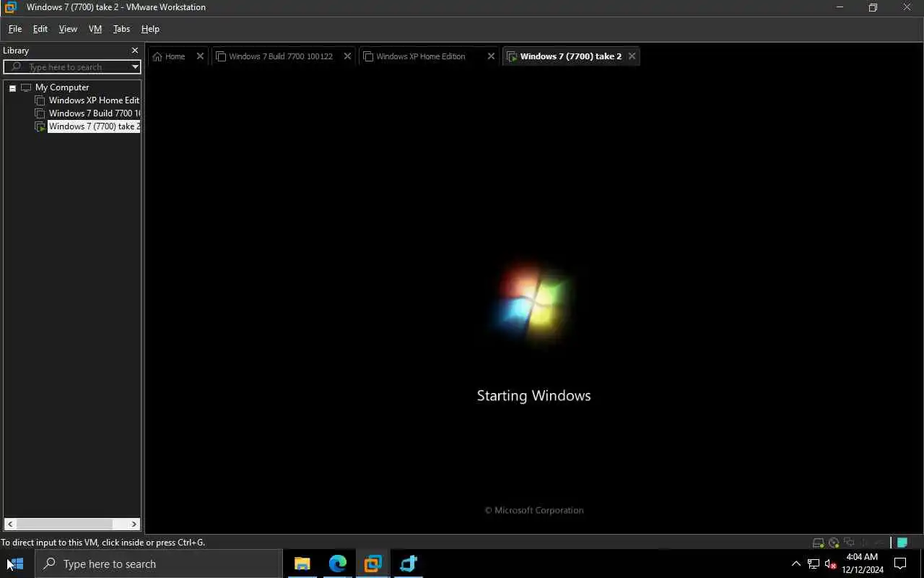Click the muted volume icon in system tray
This screenshot has height=578, width=924.
(x=830, y=564)
